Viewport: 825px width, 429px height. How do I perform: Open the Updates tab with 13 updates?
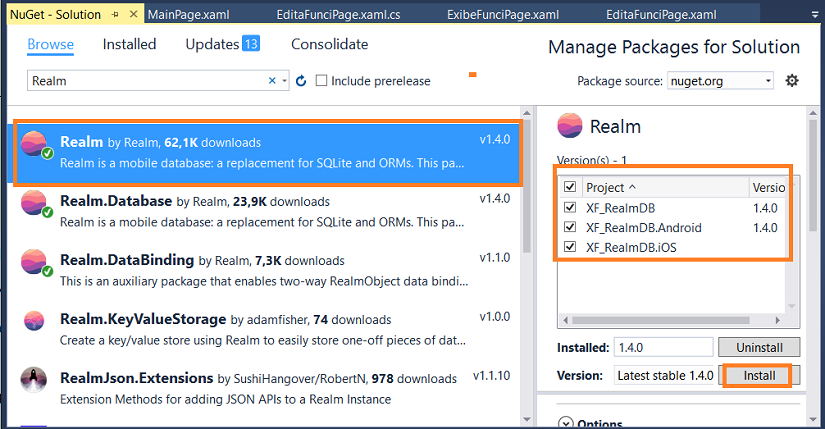point(223,44)
